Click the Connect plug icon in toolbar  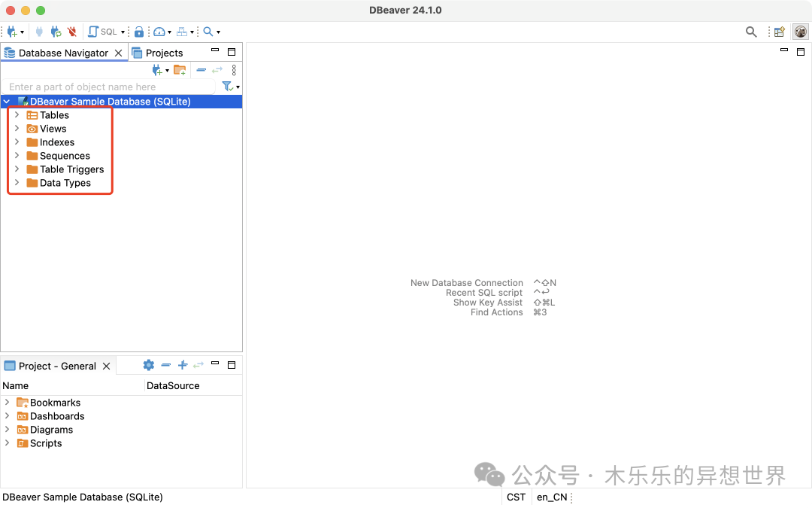tap(39, 32)
